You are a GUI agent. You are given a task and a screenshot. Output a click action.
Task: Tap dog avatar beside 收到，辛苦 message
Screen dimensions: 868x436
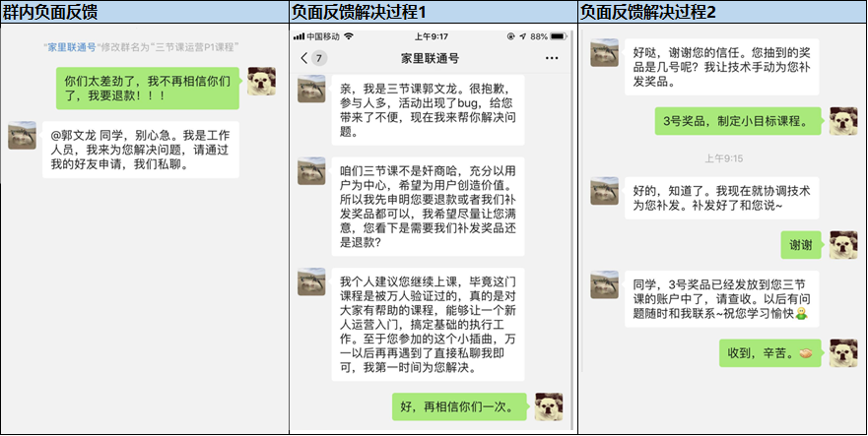pyautogui.click(x=843, y=353)
